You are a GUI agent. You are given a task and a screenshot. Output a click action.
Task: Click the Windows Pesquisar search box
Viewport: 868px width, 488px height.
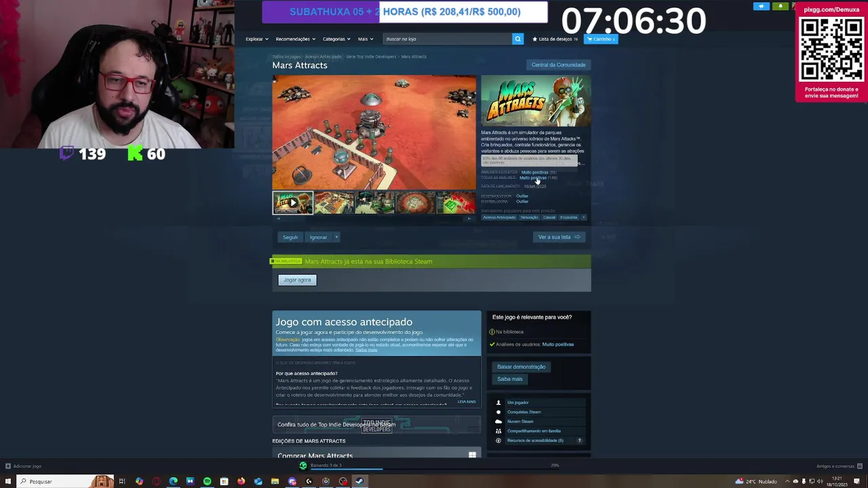tap(64, 481)
